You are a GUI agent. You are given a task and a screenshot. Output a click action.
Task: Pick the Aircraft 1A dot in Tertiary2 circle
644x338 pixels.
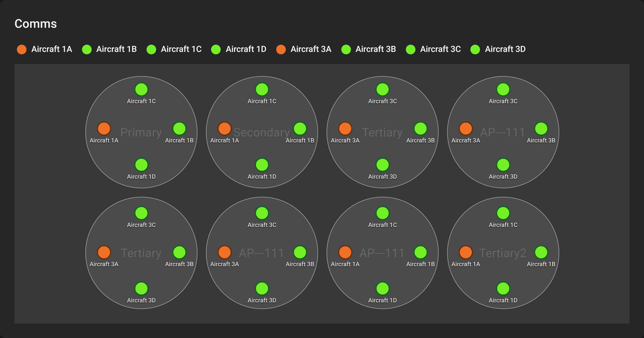coord(466,252)
